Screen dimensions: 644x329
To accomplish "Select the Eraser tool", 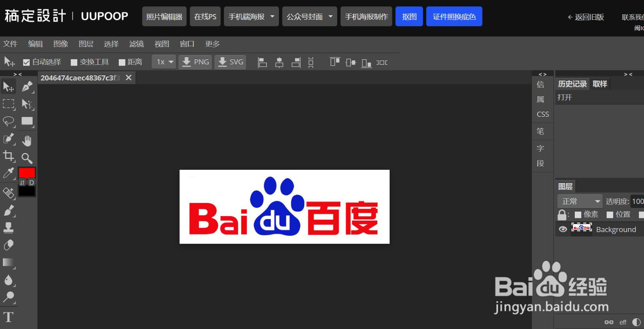I will pos(8,245).
